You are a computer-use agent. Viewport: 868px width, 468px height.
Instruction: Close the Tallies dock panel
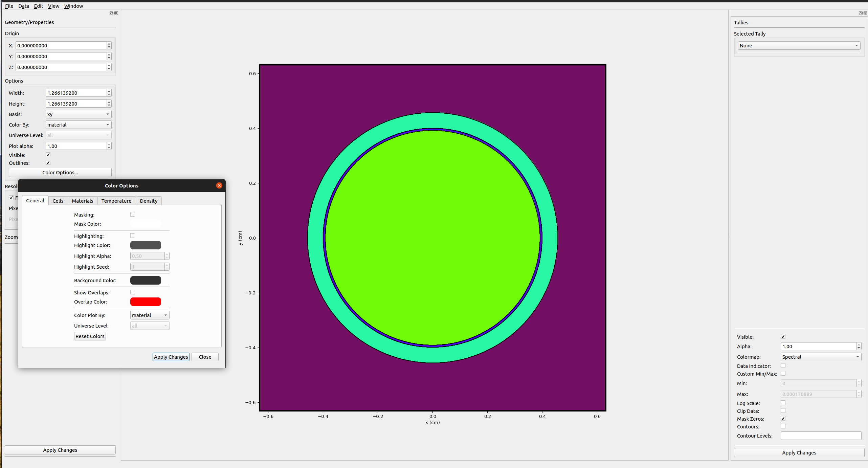[865, 13]
